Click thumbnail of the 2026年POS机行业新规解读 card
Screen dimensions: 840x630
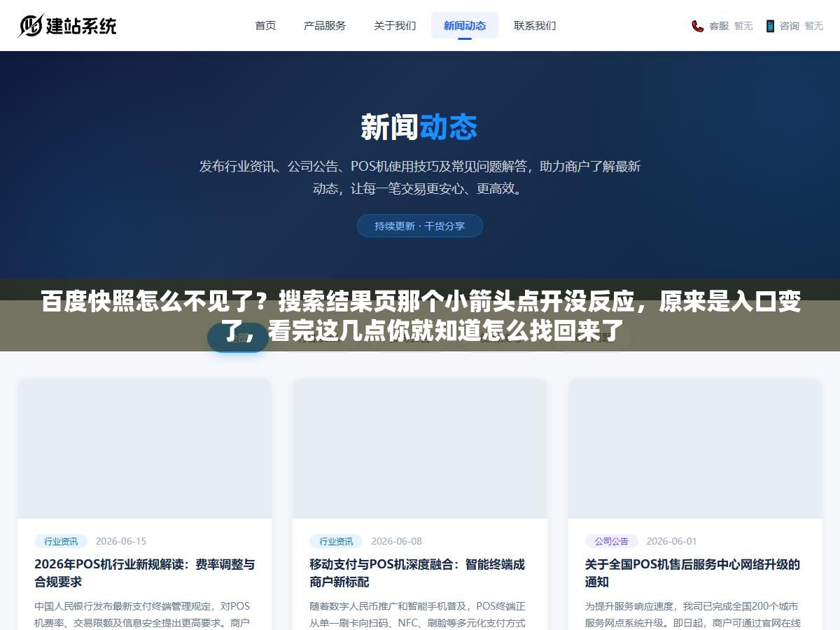tap(145, 449)
